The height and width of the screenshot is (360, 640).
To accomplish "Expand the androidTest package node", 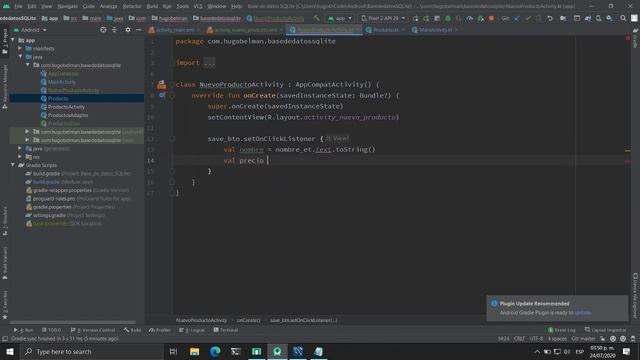I will 27,131.
